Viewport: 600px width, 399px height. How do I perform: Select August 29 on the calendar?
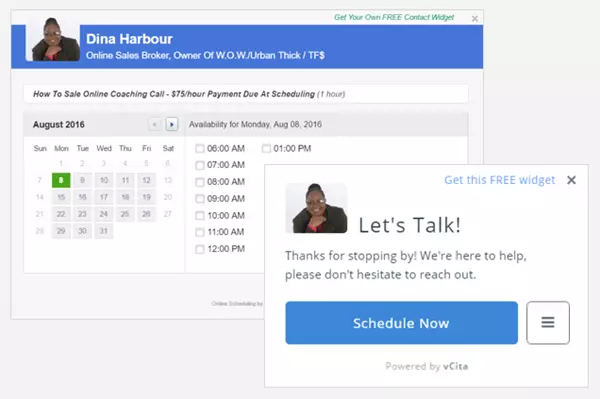[61, 231]
